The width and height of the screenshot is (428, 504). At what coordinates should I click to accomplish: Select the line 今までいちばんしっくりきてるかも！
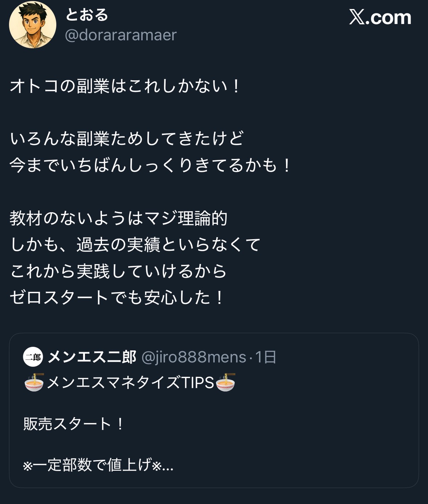click(x=150, y=165)
